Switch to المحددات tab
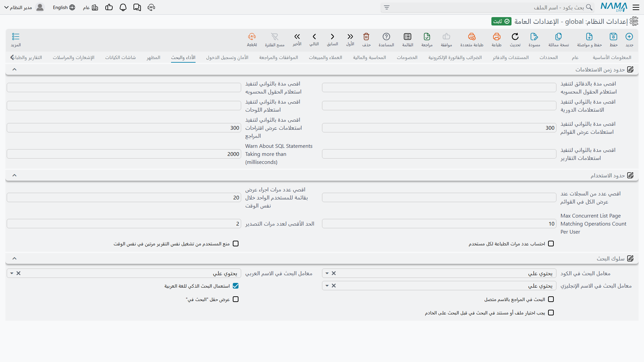 pos(548,57)
